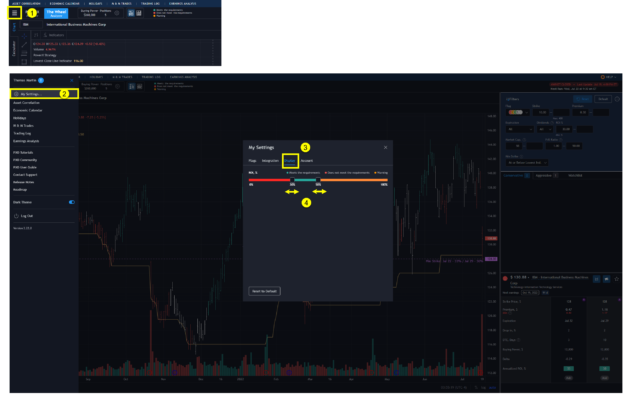The height and width of the screenshot is (400, 632).
Task: Open My Settings from side menu
Action: coord(31,93)
